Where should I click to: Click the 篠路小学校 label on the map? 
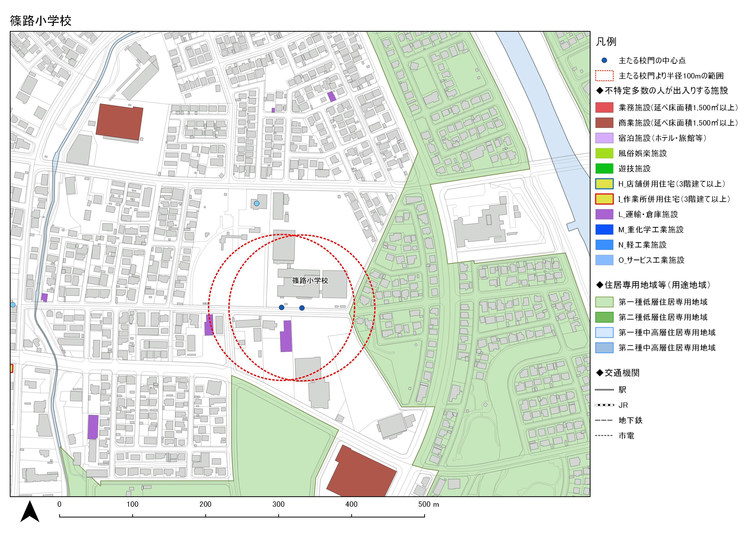point(310,281)
